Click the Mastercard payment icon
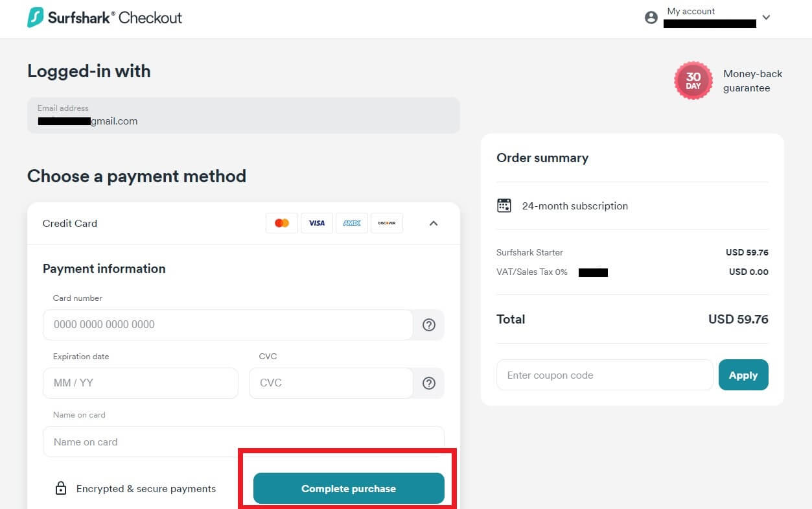Screen dimensions: 812x509 pyautogui.click(x=282, y=223)
